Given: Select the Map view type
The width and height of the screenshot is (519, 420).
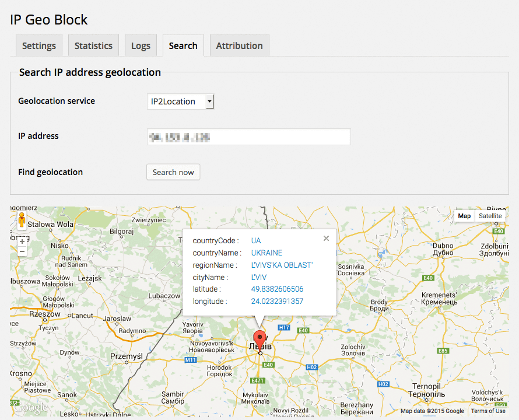Looking at the screenshot, I should (464, 216).
